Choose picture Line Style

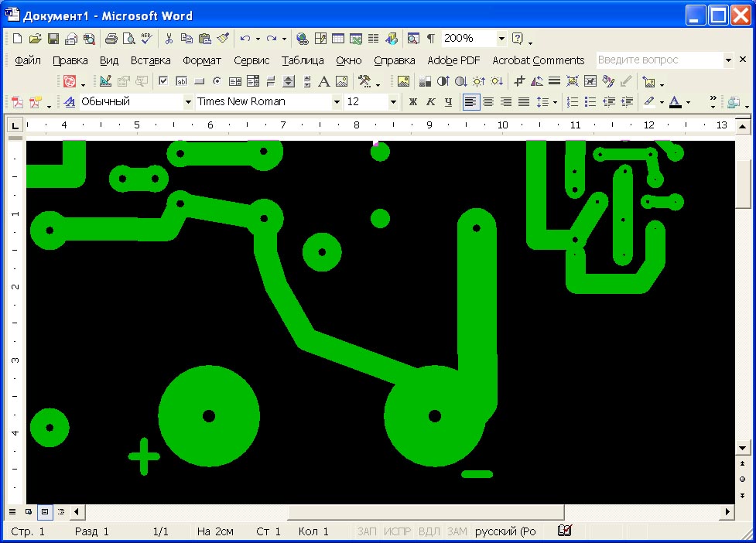tap(555, 81)
